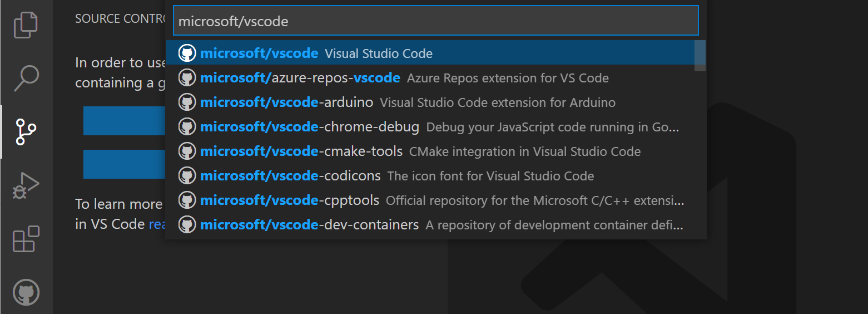Choose microsoft/vscode-cpptools repository
Screen dimensions: 868x314
point(290,200)
